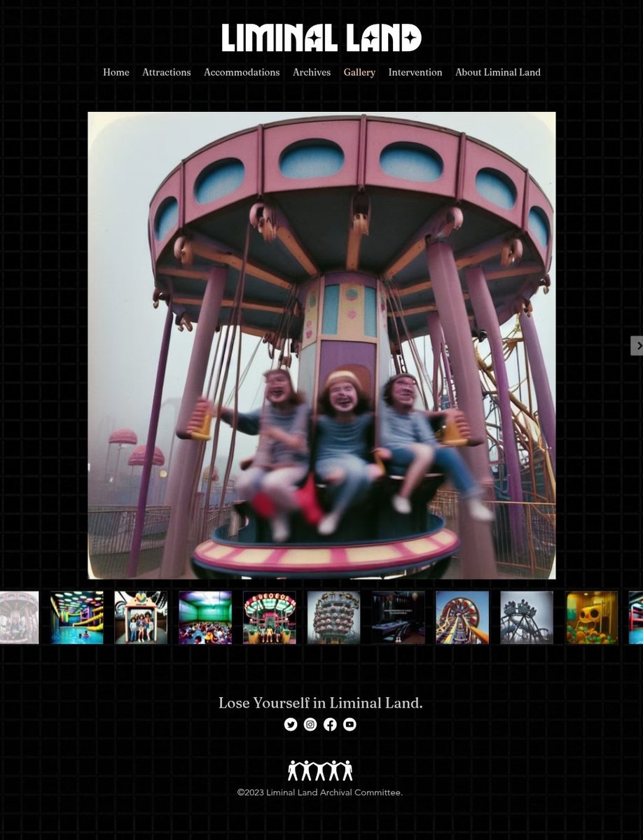Select the red-green carousel sign thumbnail

270,617
